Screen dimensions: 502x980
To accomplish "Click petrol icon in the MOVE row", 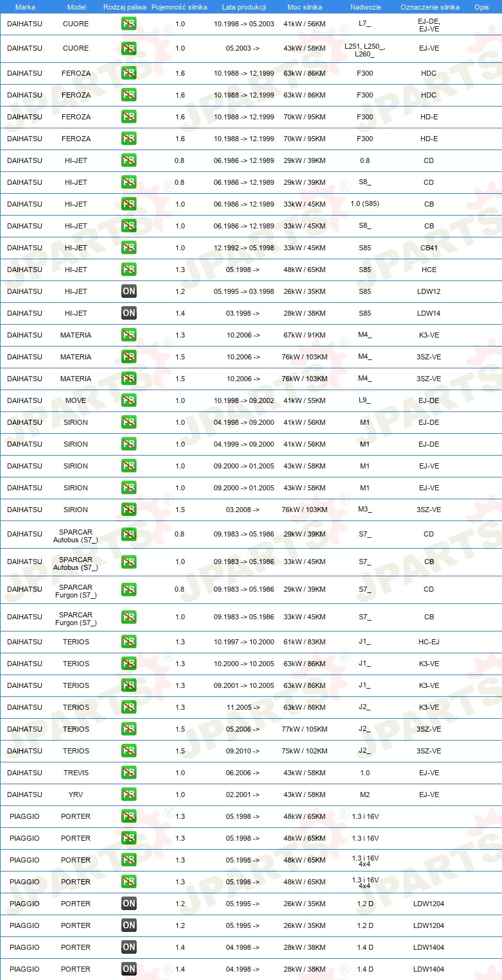I will click(x=128, y=400).
